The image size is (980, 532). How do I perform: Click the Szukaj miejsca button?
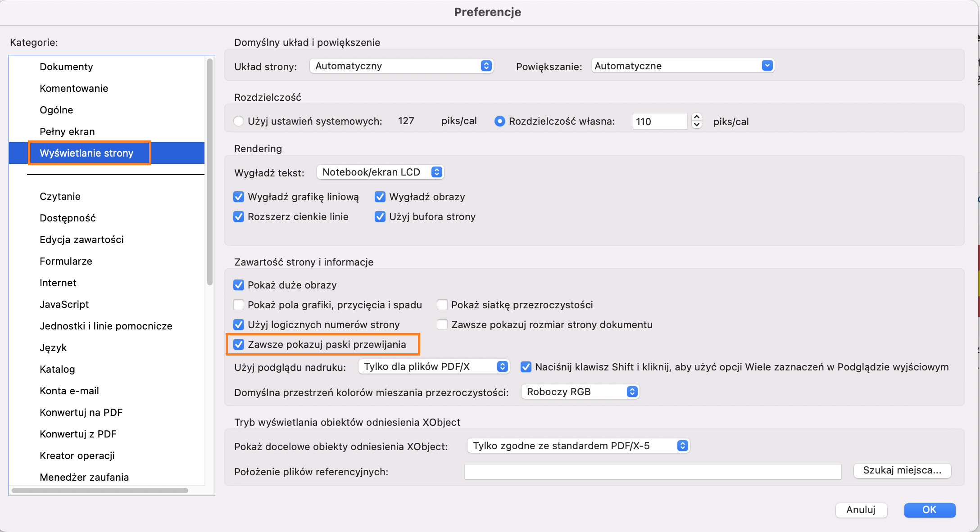902,471
